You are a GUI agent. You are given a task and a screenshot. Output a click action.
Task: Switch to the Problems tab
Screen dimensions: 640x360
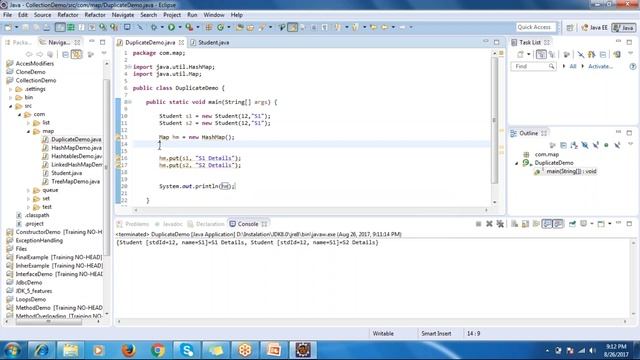[x=133, y=224]
